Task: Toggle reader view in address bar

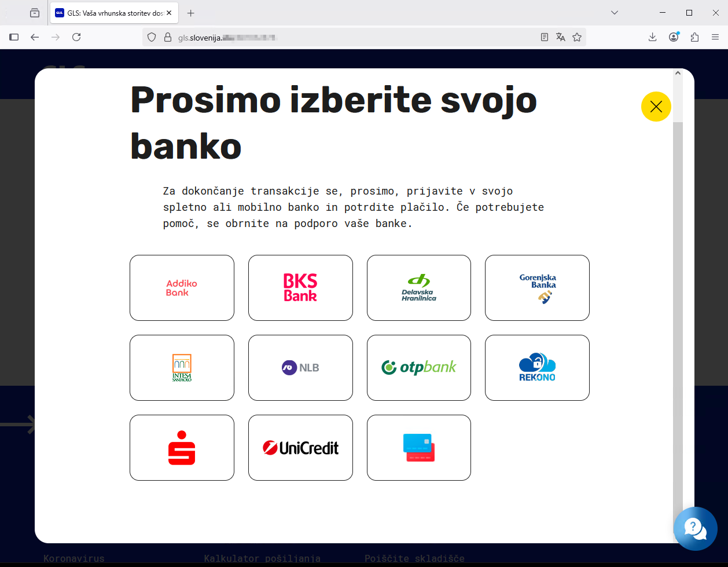Action: click(x=545, y=37)
